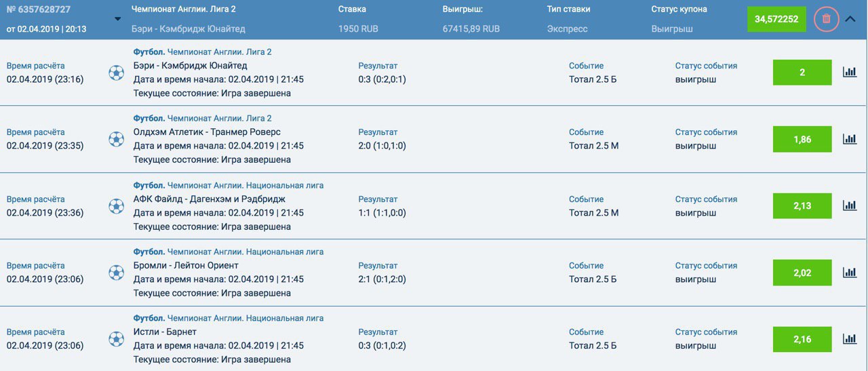Image resolution: width=868 pixels, height=371 pixels.
Task: Click event Тотал 2.5 М for Олдхэм match
Action: click(593, 146)
